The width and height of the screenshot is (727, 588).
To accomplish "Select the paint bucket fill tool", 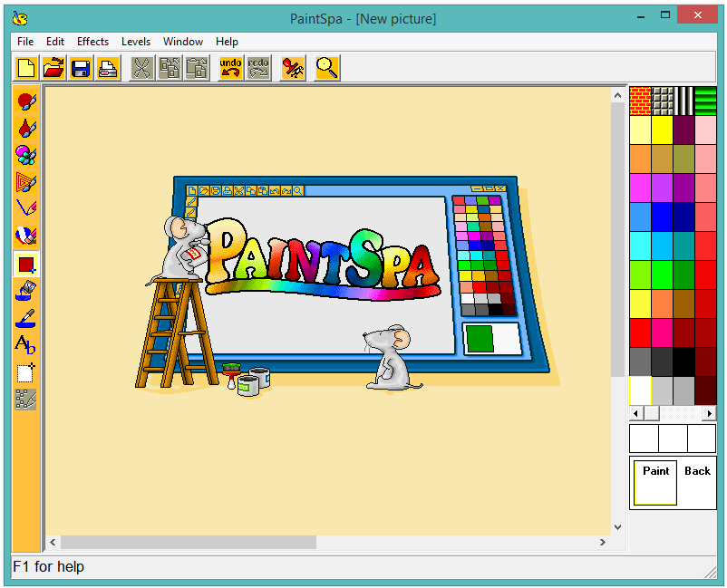I will [x=26, y=291].
